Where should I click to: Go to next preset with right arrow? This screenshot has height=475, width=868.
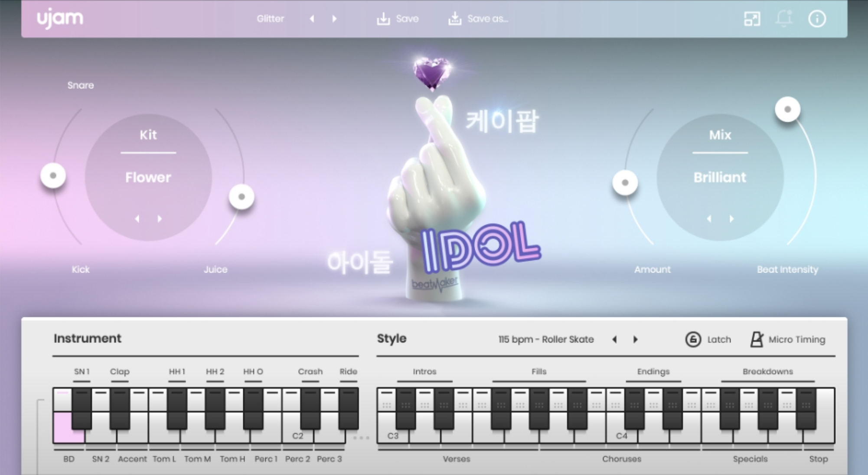(x=334, y=19)
